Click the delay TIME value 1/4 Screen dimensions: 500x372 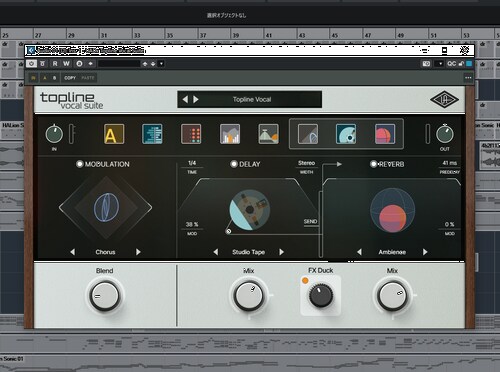coord(192,163)
